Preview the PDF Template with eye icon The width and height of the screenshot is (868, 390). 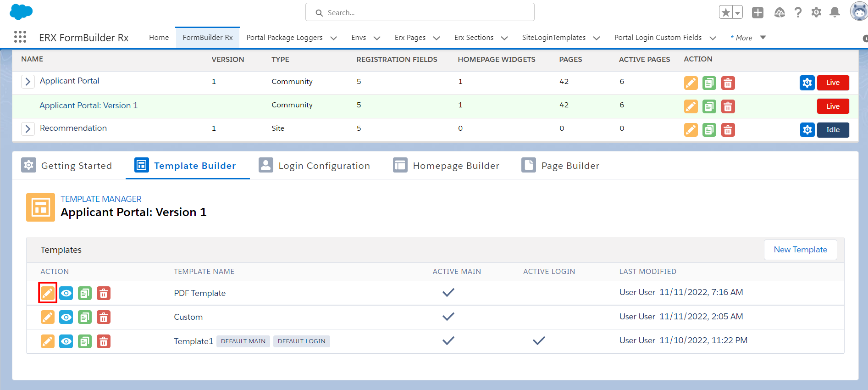tap(66, 293)
